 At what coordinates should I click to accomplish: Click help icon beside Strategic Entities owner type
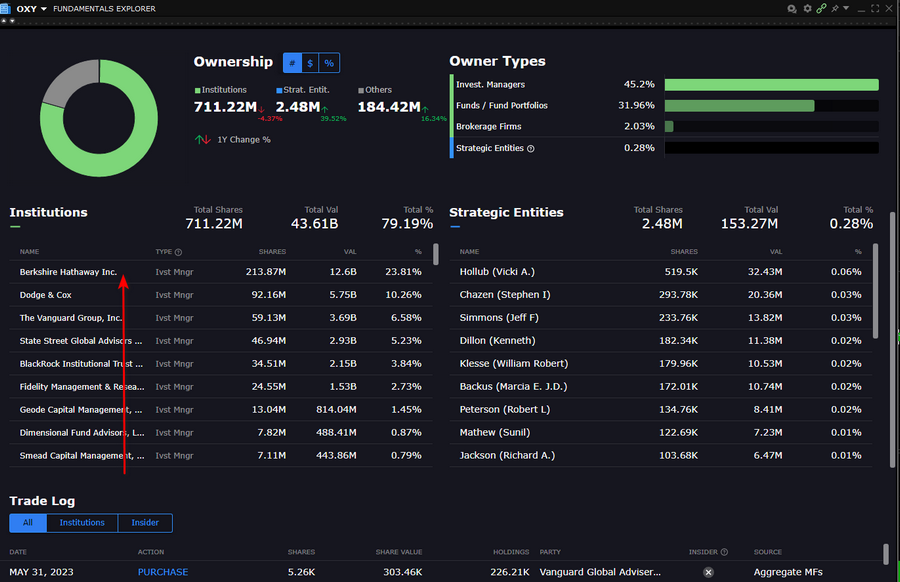coord(531,148)
